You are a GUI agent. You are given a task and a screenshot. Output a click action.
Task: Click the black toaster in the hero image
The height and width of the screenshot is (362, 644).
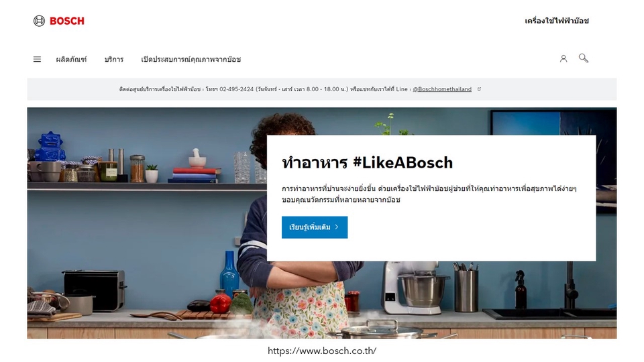95,289
